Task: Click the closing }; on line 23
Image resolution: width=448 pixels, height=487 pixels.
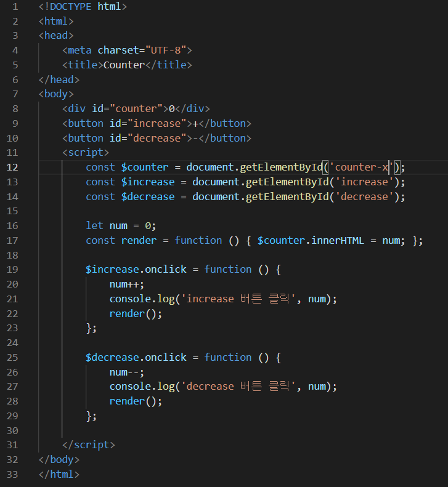Action: point(91,328)
